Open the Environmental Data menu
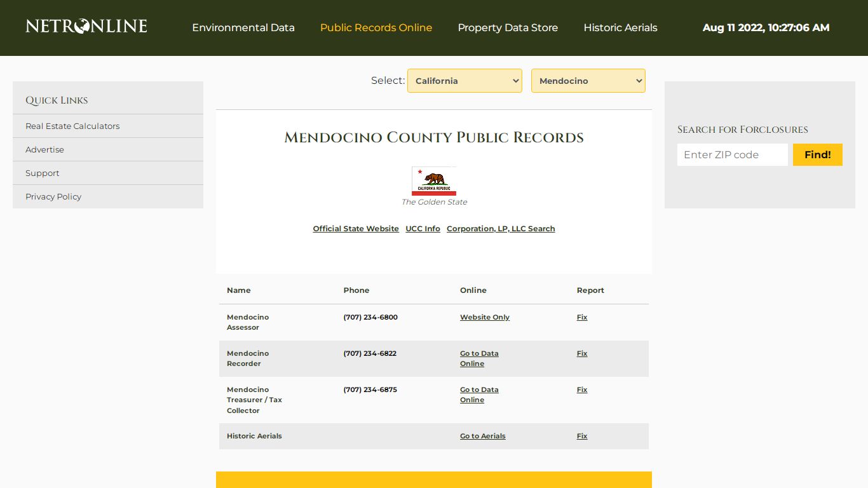This screenshot has width=868, height=488. coord(243,28)
